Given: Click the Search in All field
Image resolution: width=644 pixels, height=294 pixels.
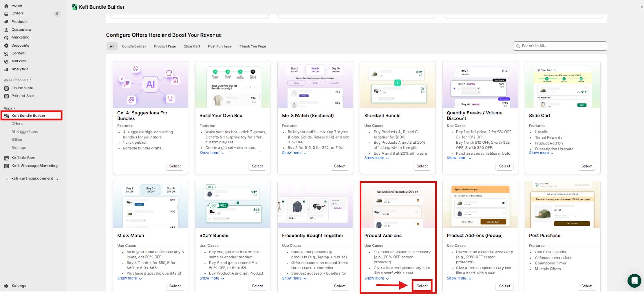Looking at the screenshot, I should [x=561, y=46].
